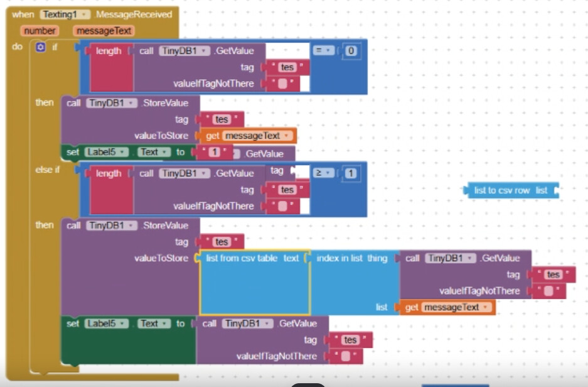The width and height of the screenshot is (588, 387).
Task: Edit the 'tes' tag text in first GetValue
Action: [x=287, y=67]
